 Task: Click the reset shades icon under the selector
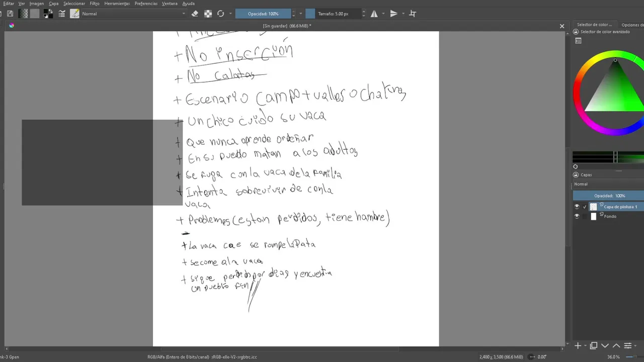click(576, 166)
